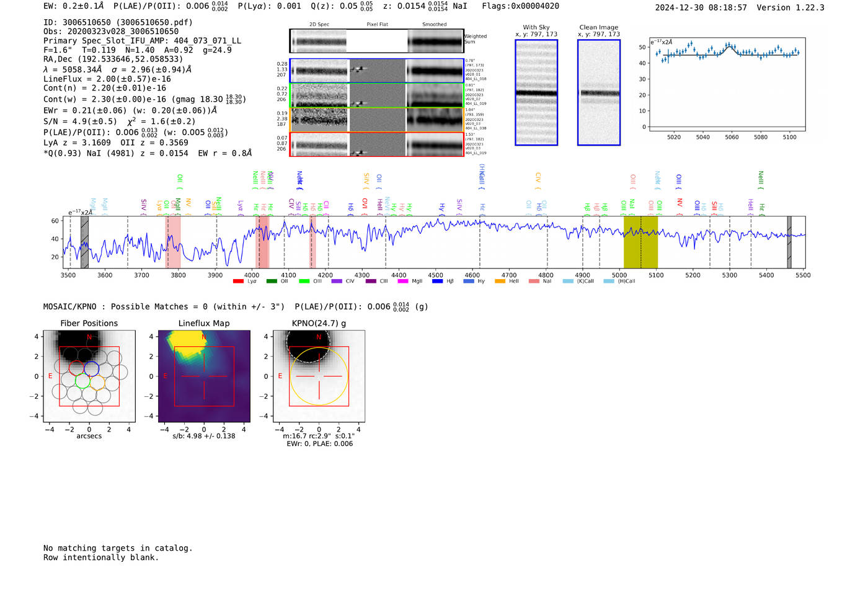Click the Primary Spec_Slot_IFU_AMP: 404_073_071_LL line

coord(142,41)
